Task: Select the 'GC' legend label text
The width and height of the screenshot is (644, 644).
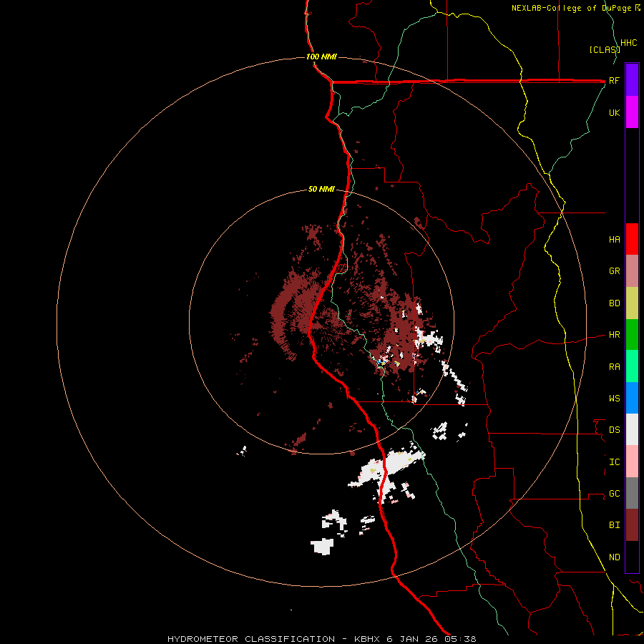Action: point(614,494)
